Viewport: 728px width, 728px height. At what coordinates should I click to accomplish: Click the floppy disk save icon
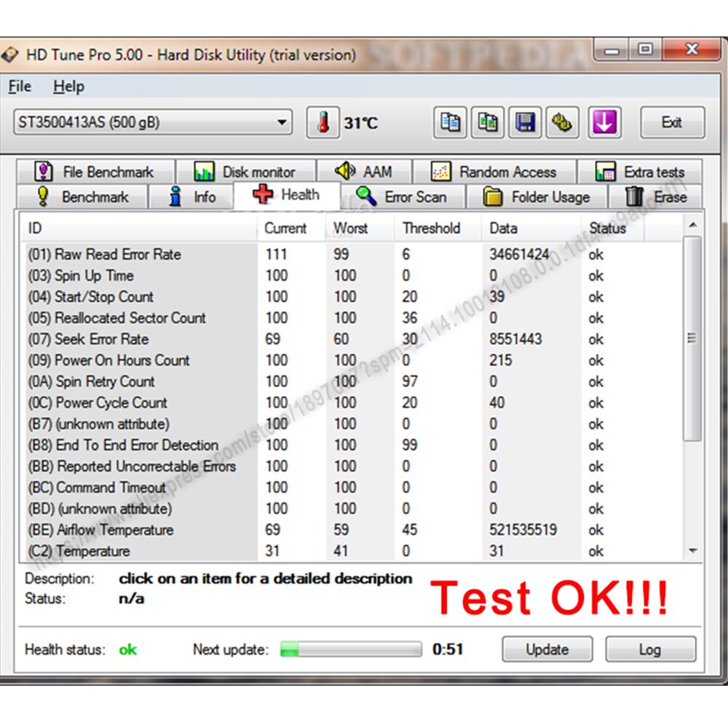pos(525,122)
